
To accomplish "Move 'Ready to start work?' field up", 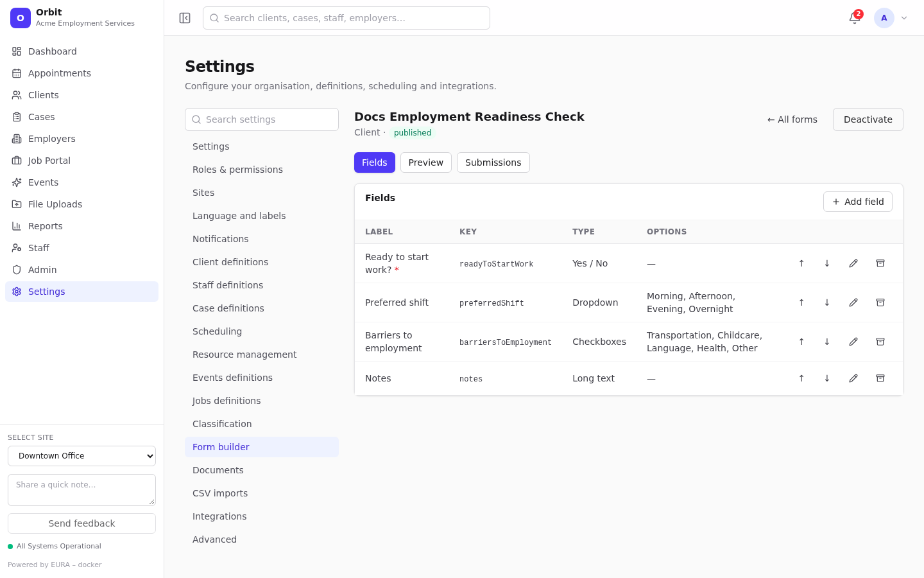I will (x=801, y=263).
